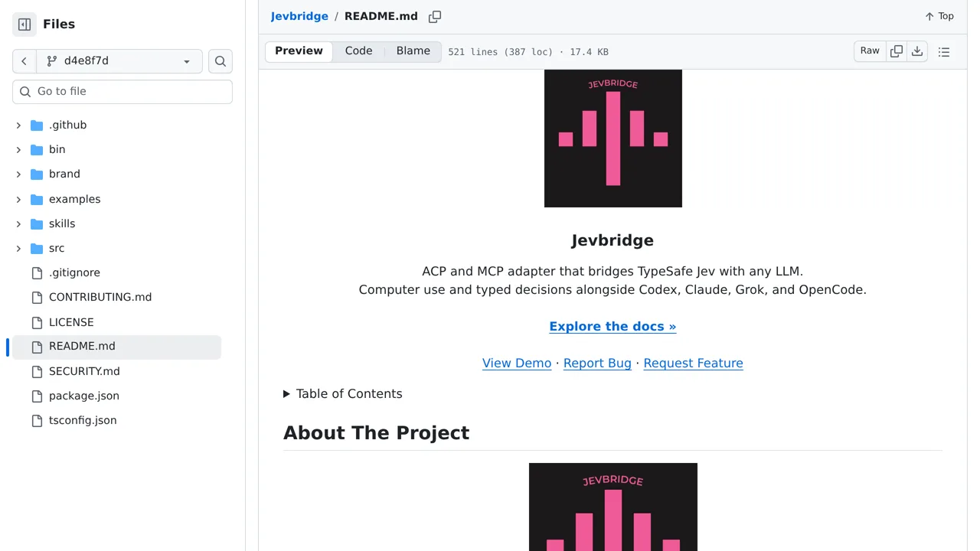Expand the Table of Contents disclosure
This screenshot has width=980, height=551.
(343, 393)
